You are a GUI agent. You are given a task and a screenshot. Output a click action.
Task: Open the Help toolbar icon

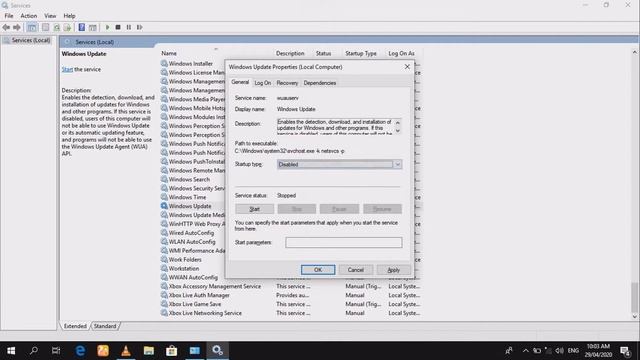(82, 27)
